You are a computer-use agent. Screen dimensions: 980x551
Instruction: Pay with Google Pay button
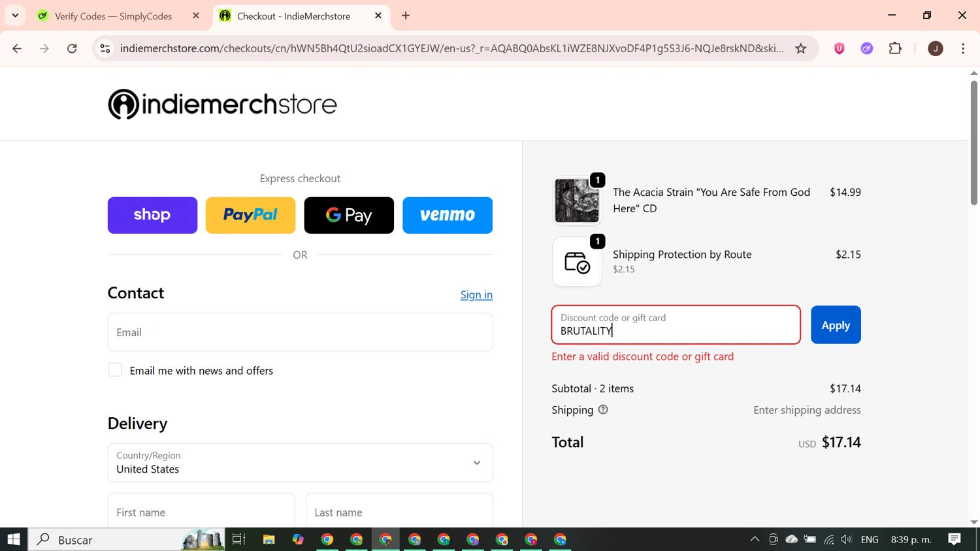pyautogui.click(x=349, y=215)
